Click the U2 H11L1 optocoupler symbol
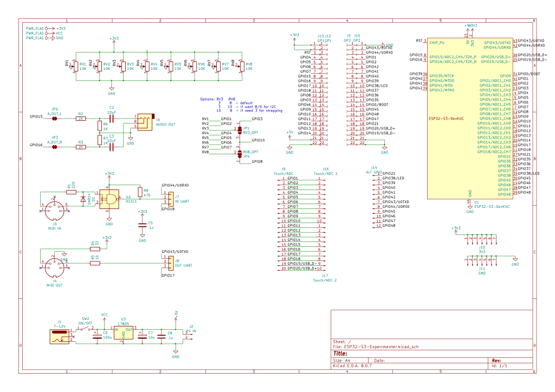Image resolution: width=555 pixels, height=392 pixels. (112, 200)
